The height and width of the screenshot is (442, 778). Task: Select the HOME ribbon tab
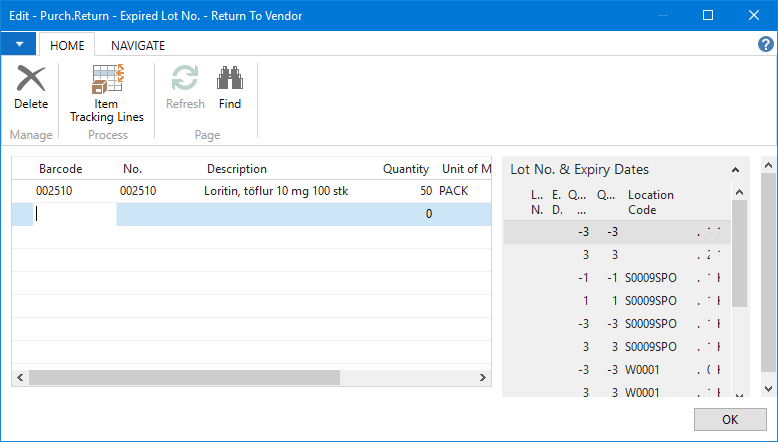tap(67, 45)
